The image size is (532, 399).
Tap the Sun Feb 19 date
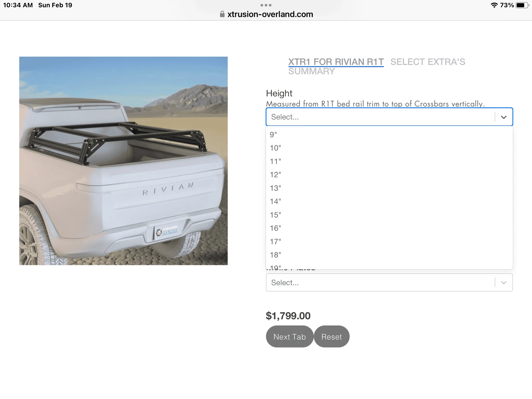click(x=55, y=5)
